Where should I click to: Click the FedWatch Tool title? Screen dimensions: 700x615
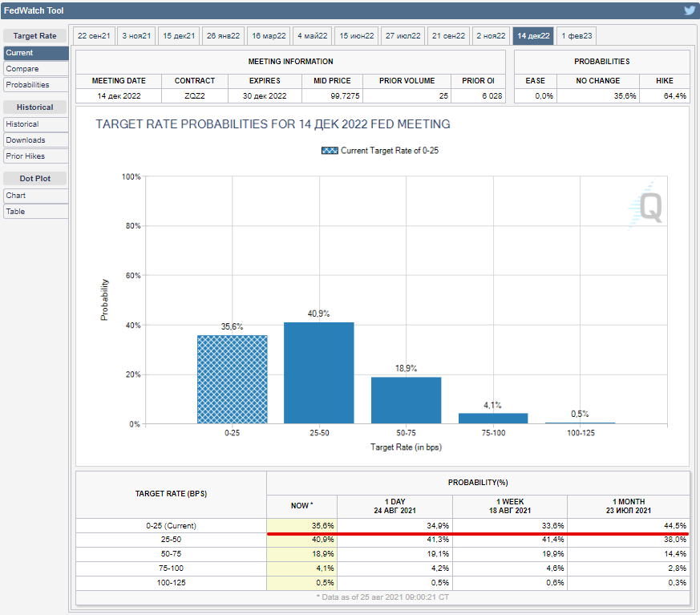pos(34,10)
